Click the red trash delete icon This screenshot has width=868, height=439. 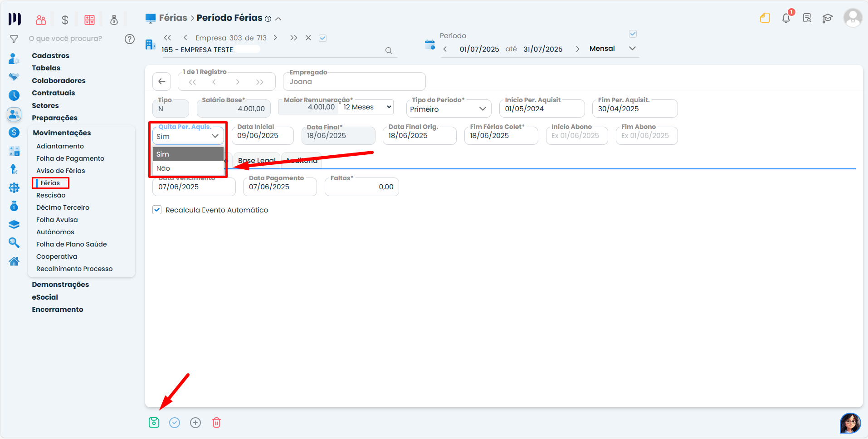point(216,423)
